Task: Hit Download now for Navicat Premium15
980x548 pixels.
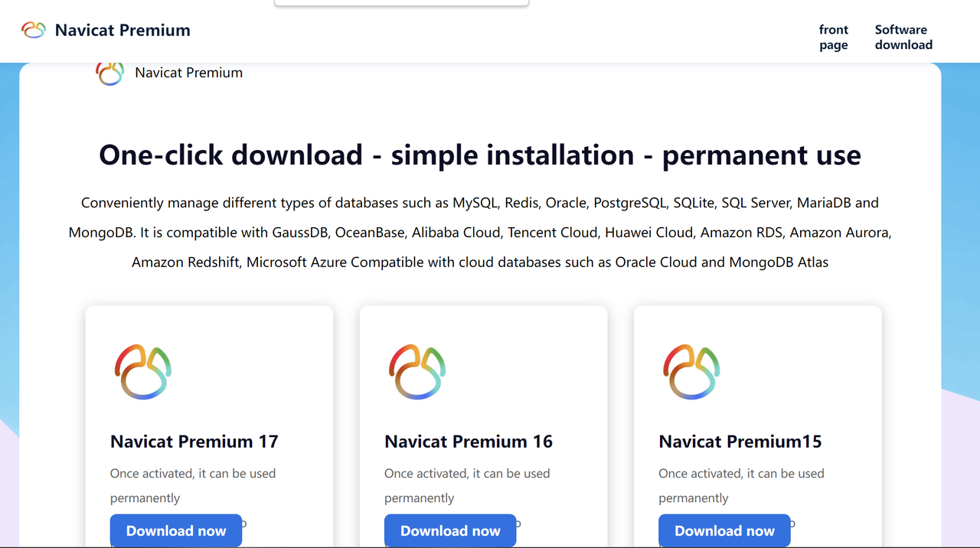Action: pos(724,530)
